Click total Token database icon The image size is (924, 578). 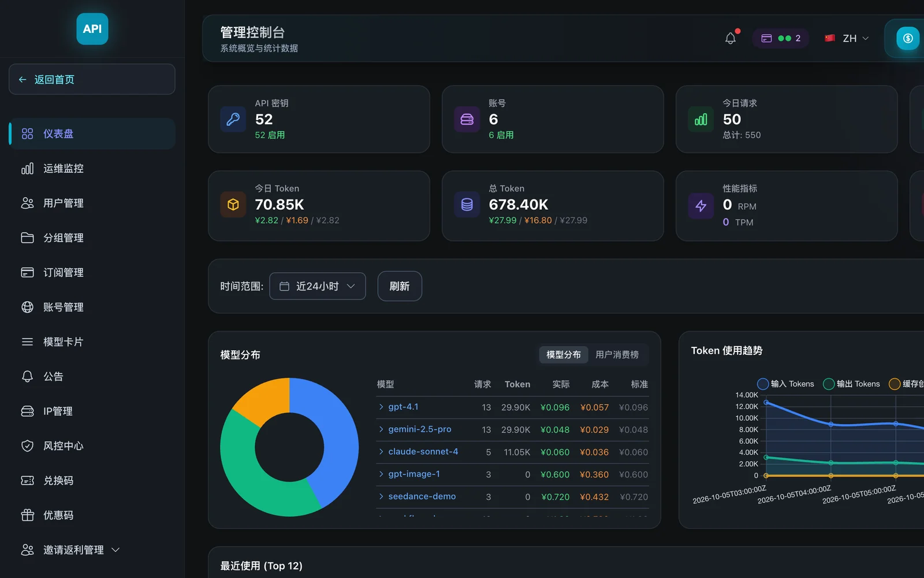467,205
